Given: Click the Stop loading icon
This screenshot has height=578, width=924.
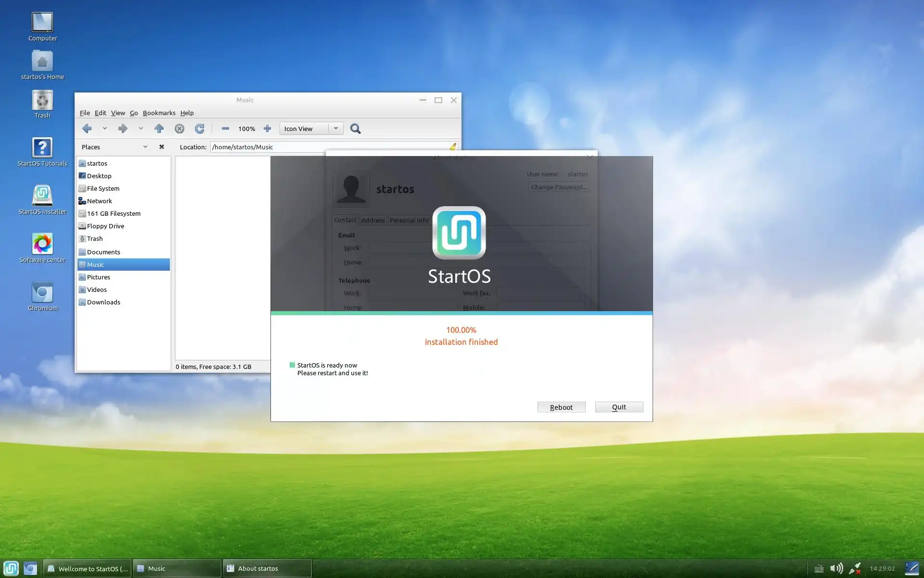Looking at the screenshot, I should click(x=180, y=129).
